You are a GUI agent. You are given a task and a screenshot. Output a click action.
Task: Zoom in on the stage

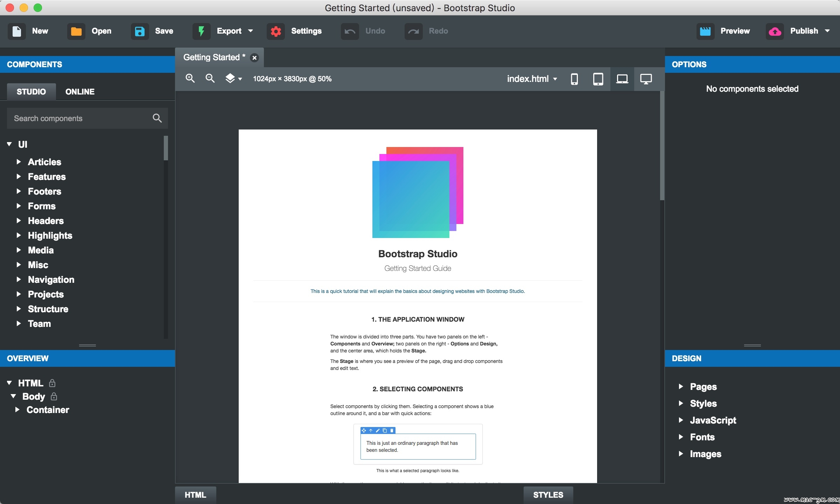tap(190, 78)
